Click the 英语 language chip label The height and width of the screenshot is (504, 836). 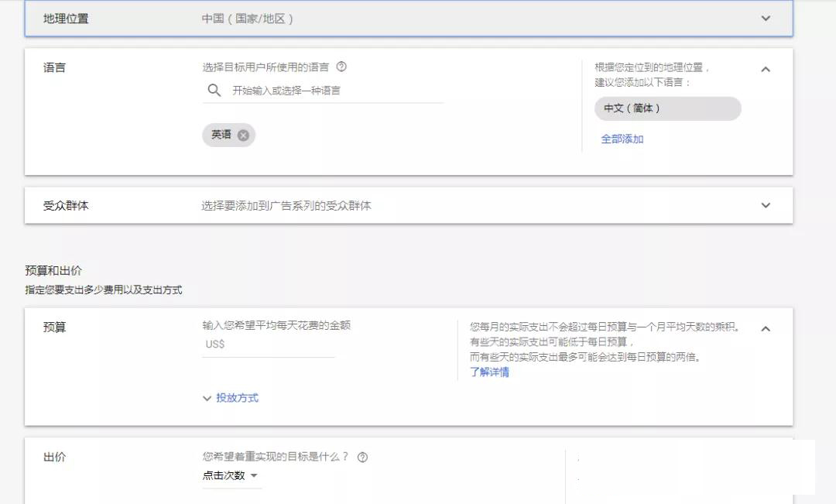(x=221, y=135)
